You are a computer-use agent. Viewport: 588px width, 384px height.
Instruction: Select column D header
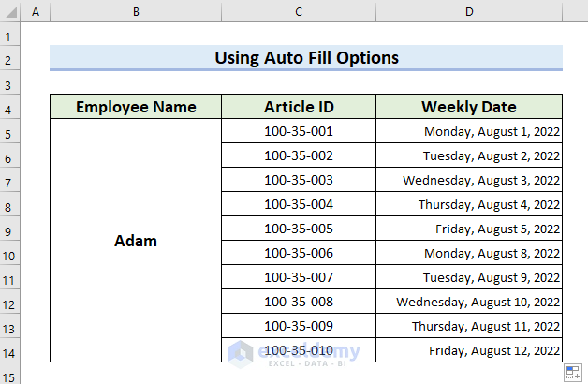pos(469,12)
